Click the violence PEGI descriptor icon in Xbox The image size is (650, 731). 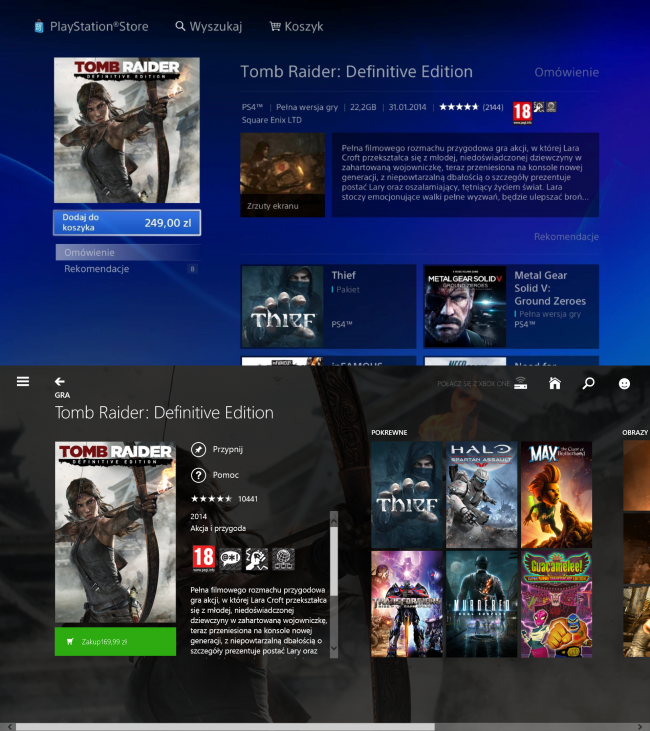[x=256, y=559]
